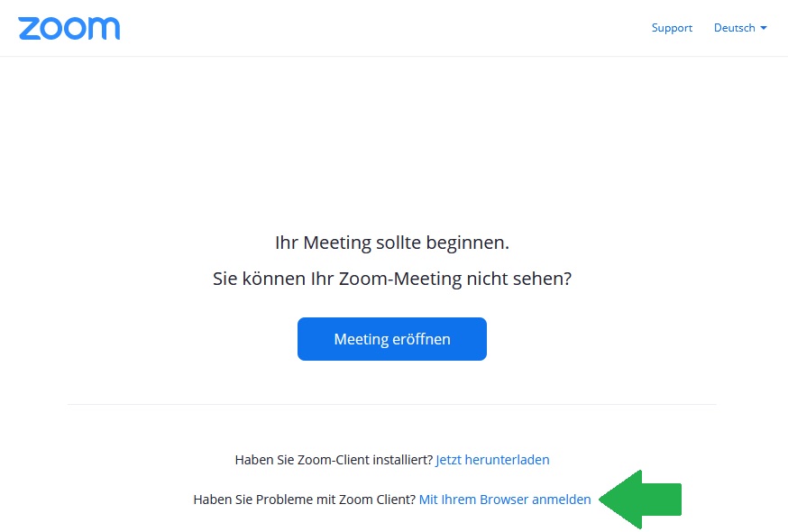Click the word herunterladen in the download link
788x532 pixels.
click(507, 460)
